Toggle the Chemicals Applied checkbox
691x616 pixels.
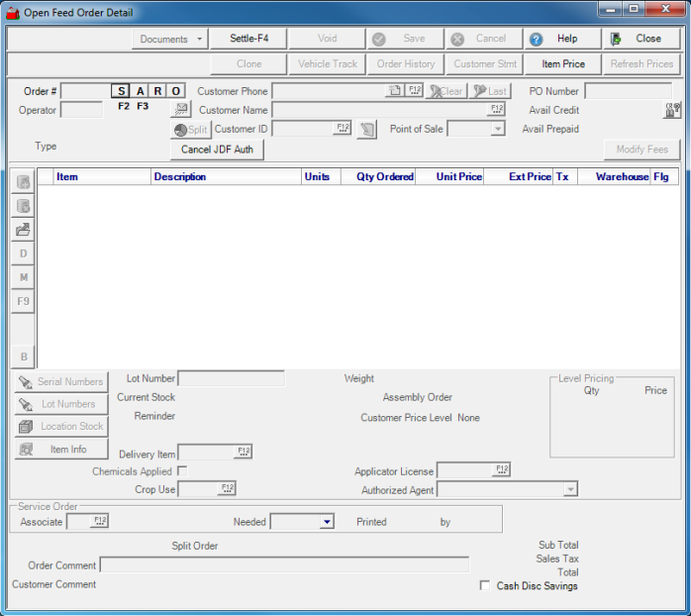[x=182, y=471]
